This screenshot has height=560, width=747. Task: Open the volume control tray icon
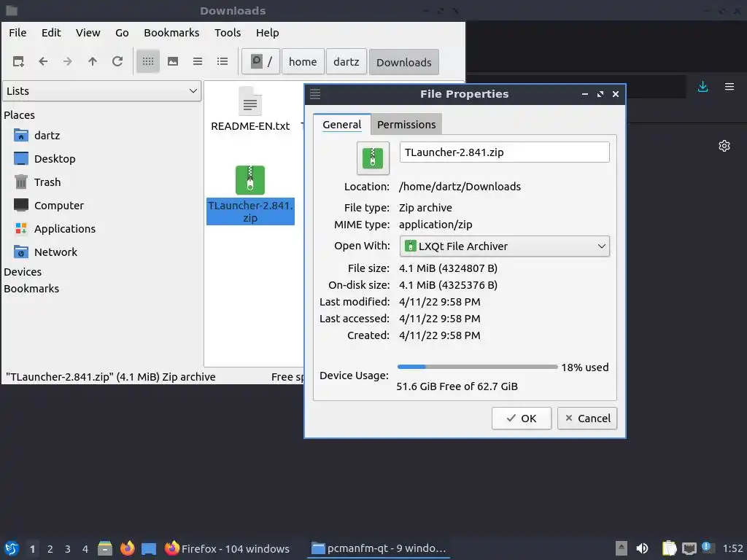coord(642,548)
